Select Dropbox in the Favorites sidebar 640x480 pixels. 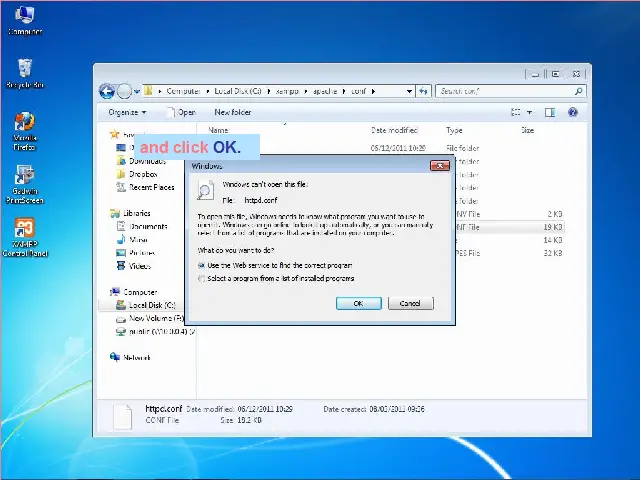pos(137,174)
